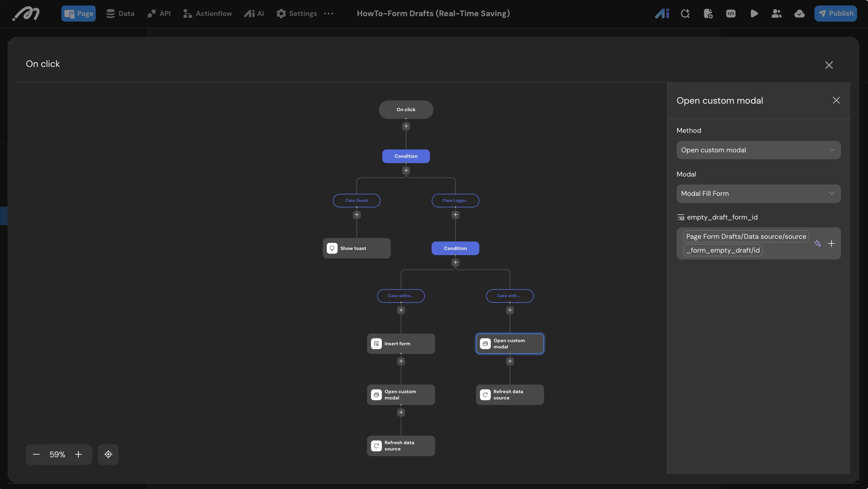
Task: Close the Open custom modal panel
Action: 836,100
